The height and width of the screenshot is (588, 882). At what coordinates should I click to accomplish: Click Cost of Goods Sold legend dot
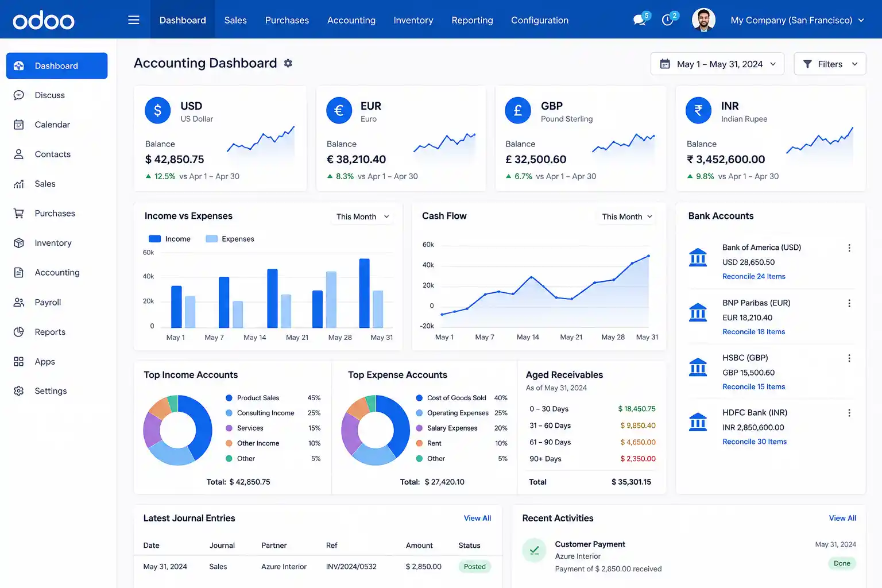click(419, 398)
